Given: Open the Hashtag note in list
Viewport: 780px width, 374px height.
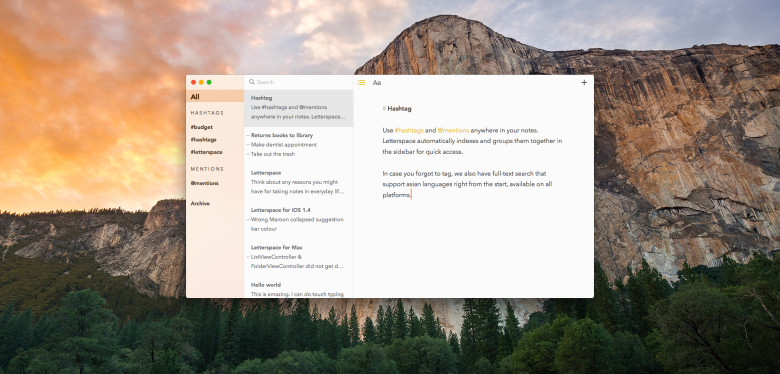Looking at the screenshot, I should click(x=298, y=108).
